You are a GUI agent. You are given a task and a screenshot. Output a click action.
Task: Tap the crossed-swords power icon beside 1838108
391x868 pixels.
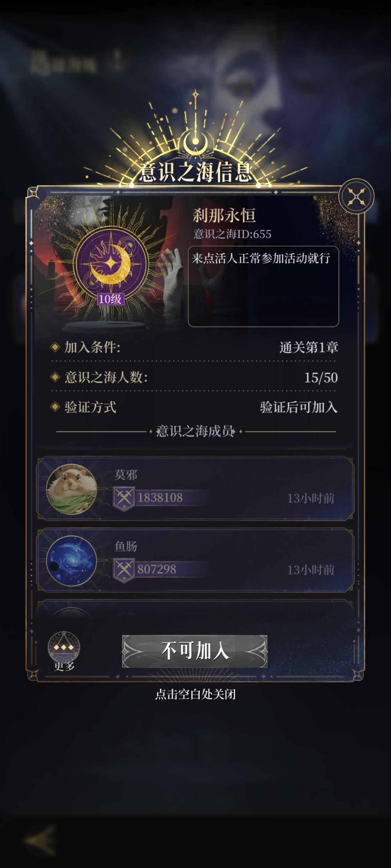pyautogui.click(x=124, y=498)
